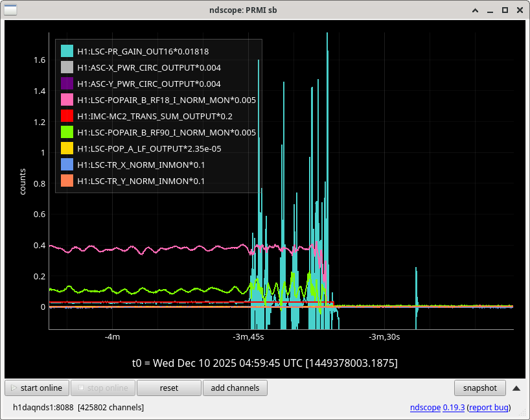This screenshot has width=530, height=420.
Task: Click the cyan PR_GAIN legend swatch
Action: [x=67, y=51]
